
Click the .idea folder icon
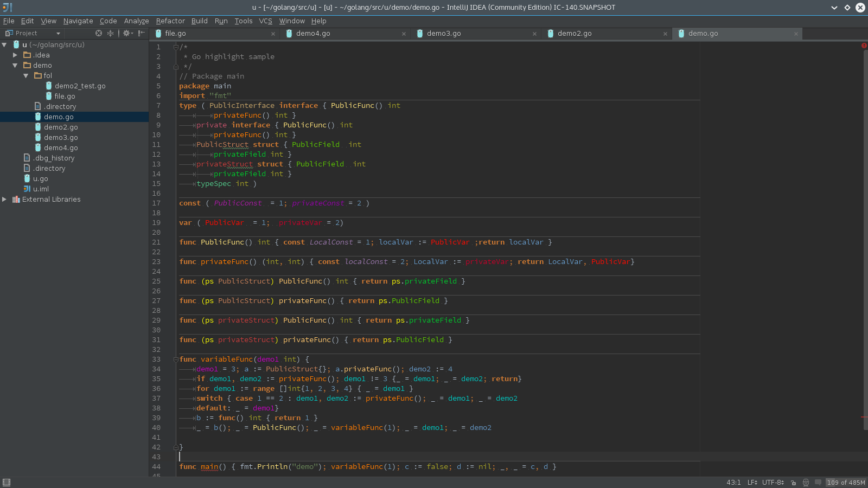(x=27, y=55)
